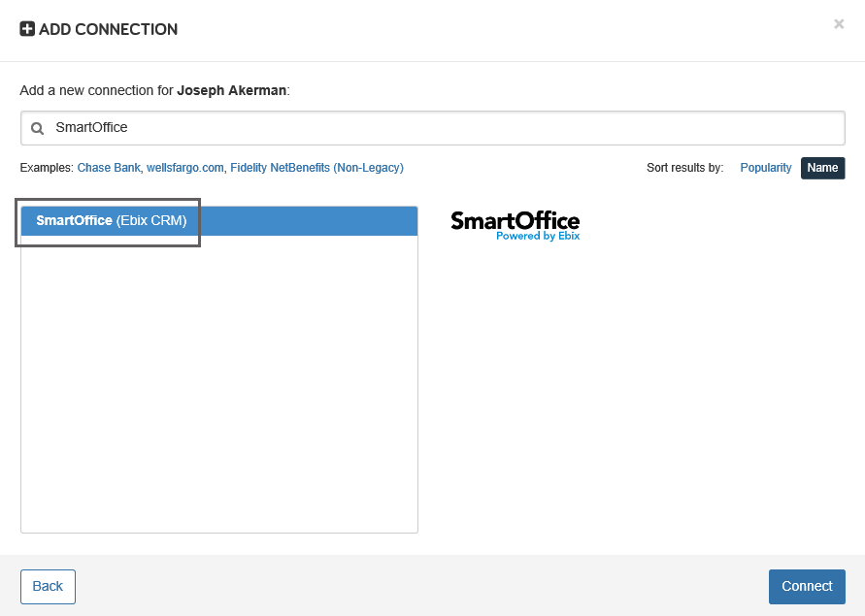Screen dimensions: 865x616
Task: Click the Sort results by label
Action: pos(684,167)
